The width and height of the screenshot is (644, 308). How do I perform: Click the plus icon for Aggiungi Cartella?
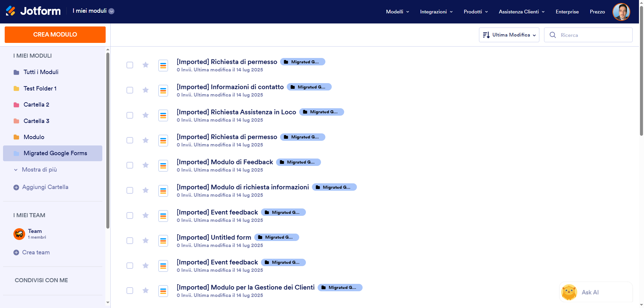click(16, 187)
